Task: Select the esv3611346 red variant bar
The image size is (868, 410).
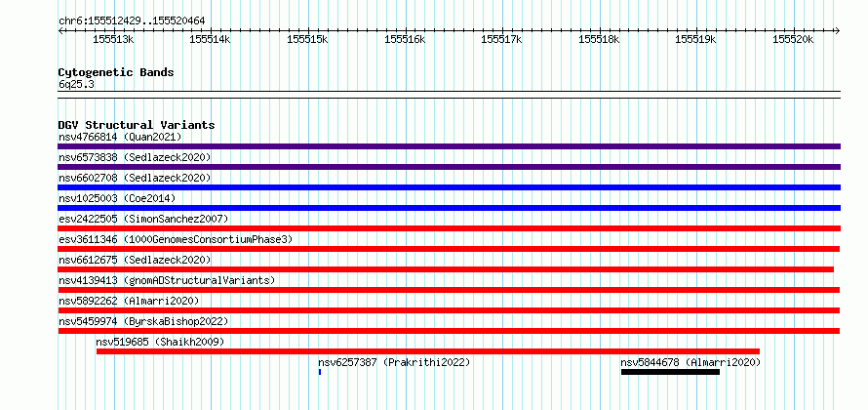Action: (449, 249)
